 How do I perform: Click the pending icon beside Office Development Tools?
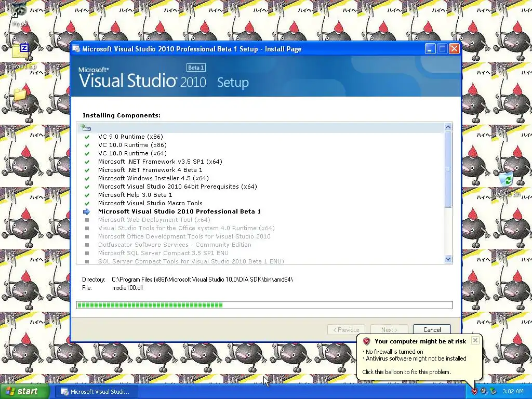(x=87, y=236)
